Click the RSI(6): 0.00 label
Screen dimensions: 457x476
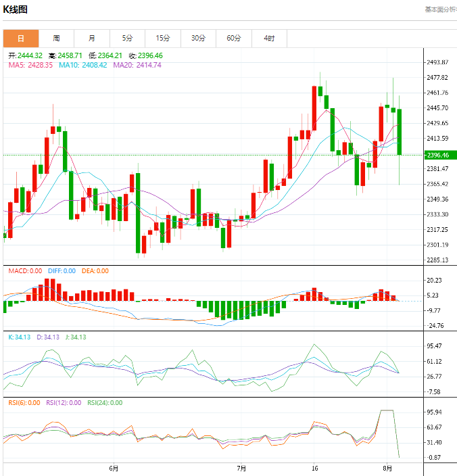(24, 403)
